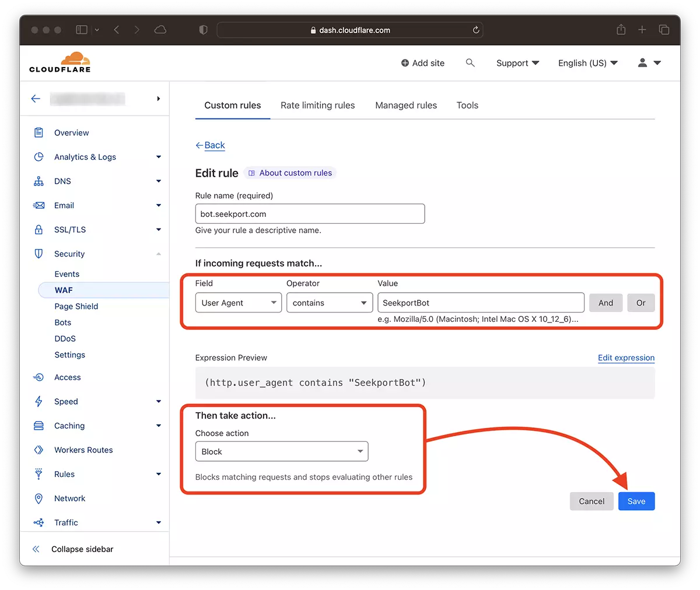Click the Caching drive icon
The height and width of the screenshot is (590, 700).
38,426
